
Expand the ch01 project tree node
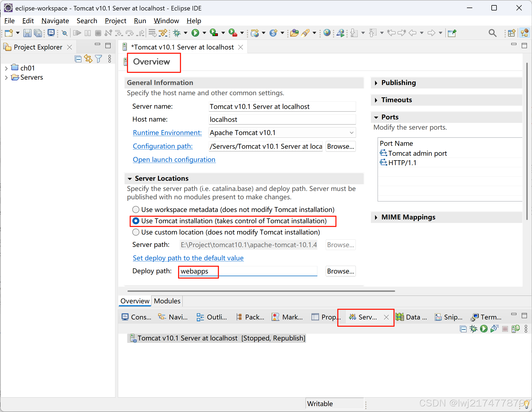(6, 68)
